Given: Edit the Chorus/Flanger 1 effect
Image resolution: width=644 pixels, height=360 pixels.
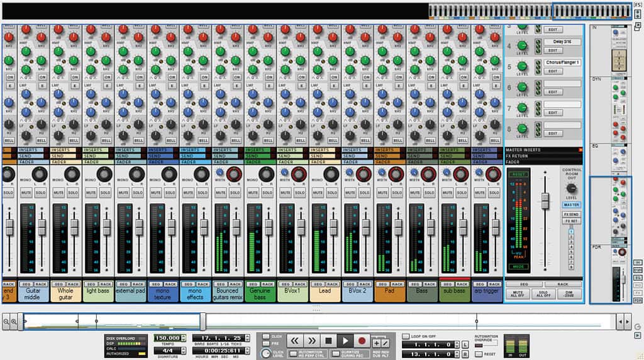Looking at the screenshot, I should coord(553,72).
